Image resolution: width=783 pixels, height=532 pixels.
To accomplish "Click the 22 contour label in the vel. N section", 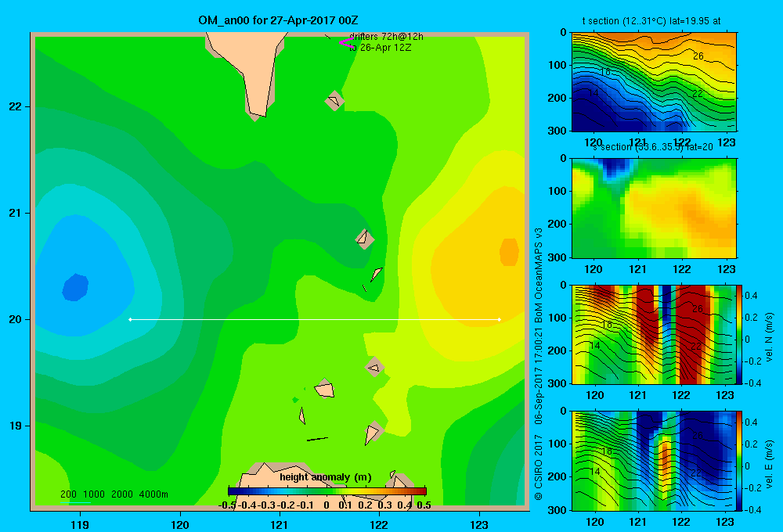I will pos(696,347).
